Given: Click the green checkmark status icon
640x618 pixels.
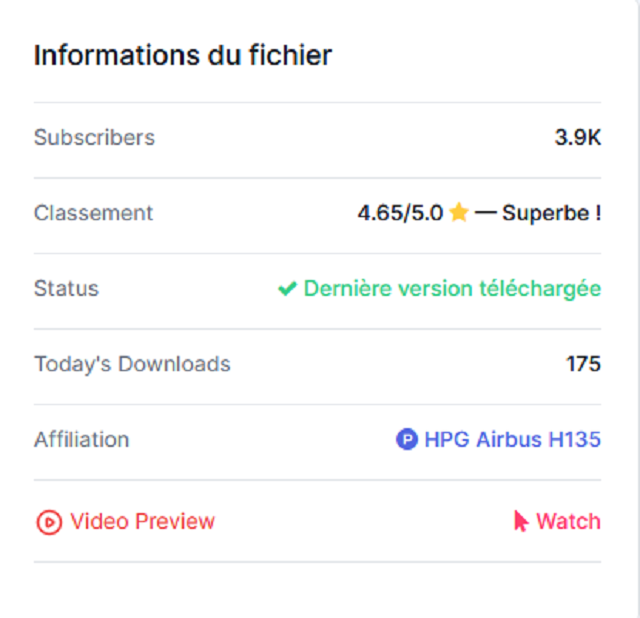Looking at the screenshot, I should tap(287, 289).
